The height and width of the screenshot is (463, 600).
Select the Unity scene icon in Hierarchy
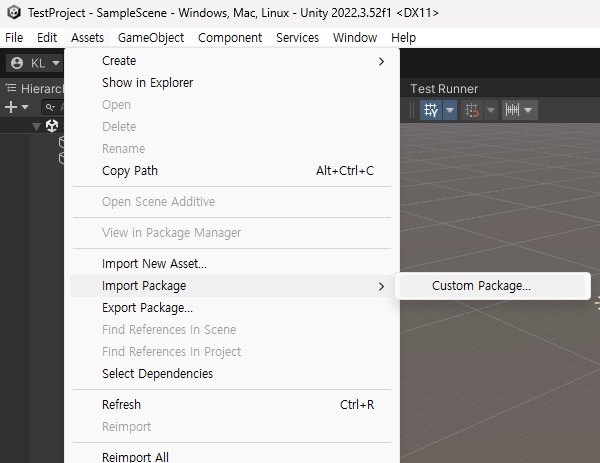[x=52, y=126]
